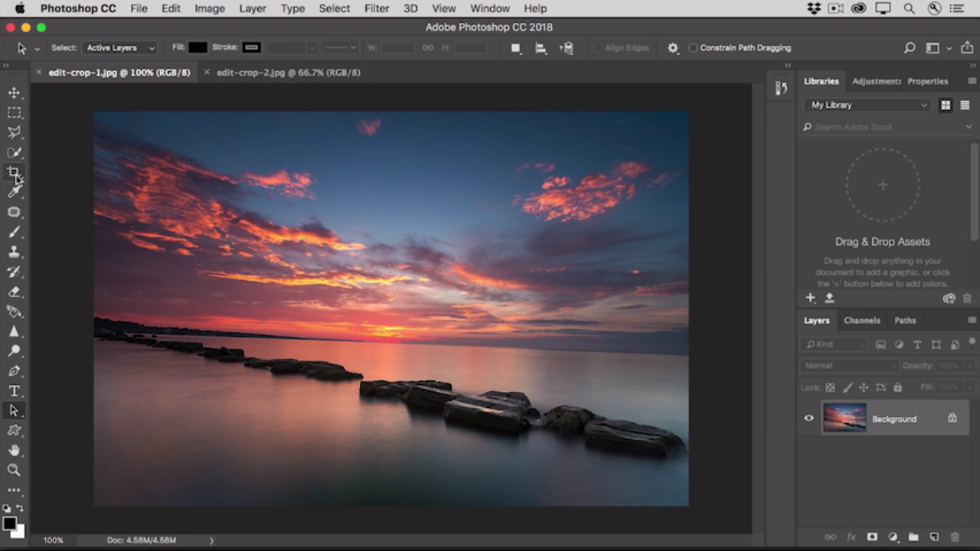Image resolution: width=980 pixels, height=551 pixels.
Task: Switch to the edit-crop-2.jpg document tab
Action: click(288, 73)
